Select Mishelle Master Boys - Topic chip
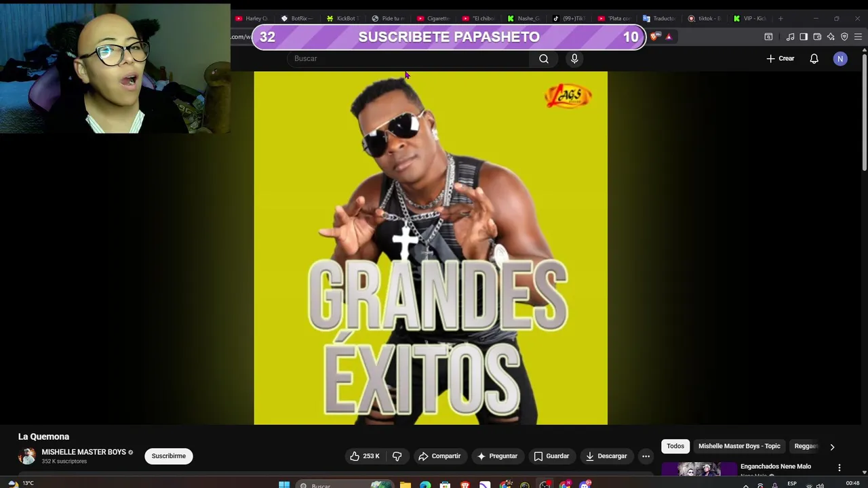 [739, 446]
